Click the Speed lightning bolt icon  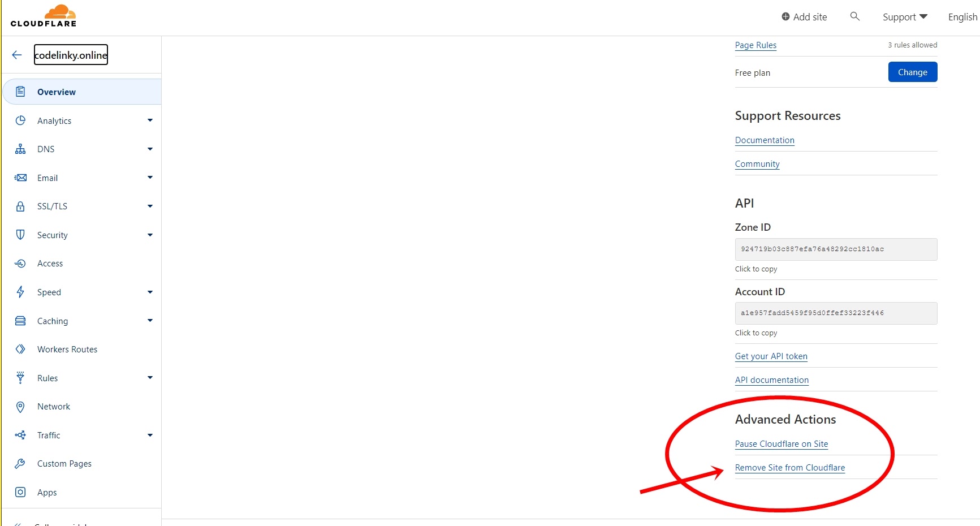(x=20, y=292)
